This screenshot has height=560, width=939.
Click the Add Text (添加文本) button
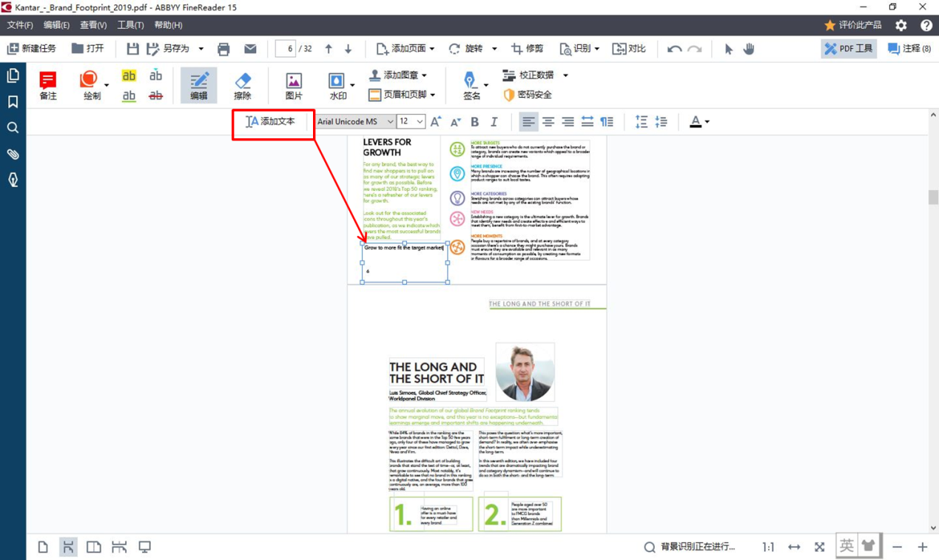(x=270, y=121)
